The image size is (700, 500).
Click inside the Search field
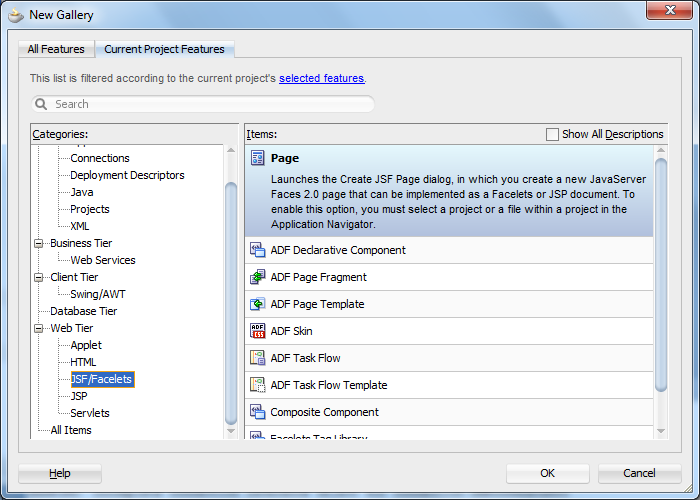[210, 104]
